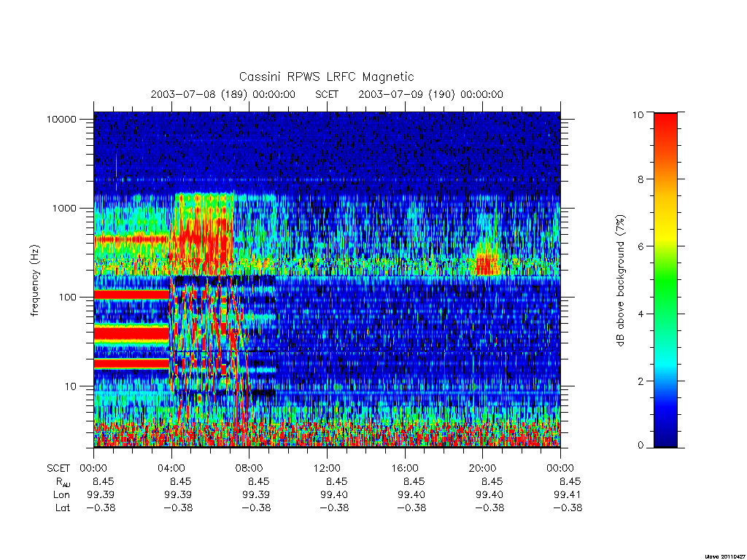Viewport: 747px width, 560px height.
Task: Click the 'frequency (Hz)' axis title
Action: (34, 281)
